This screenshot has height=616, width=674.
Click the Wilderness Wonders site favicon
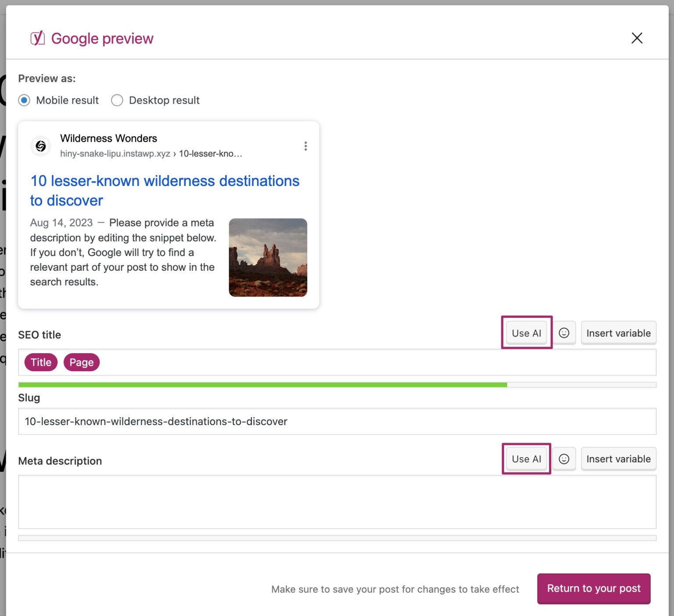pyautogui.click(x=40, y=146)
